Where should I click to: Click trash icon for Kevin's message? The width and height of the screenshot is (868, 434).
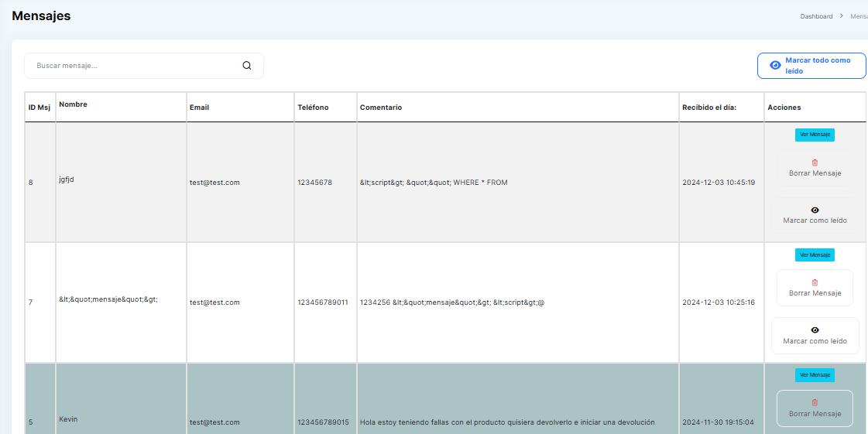pos(815,402)
